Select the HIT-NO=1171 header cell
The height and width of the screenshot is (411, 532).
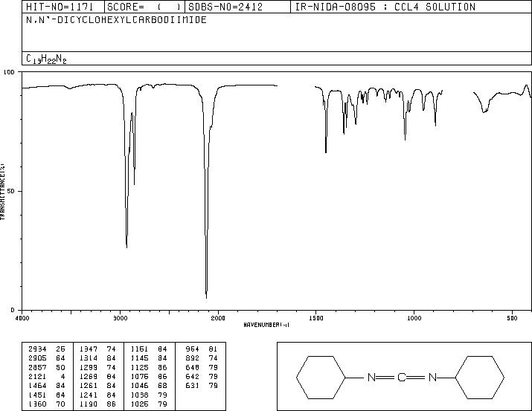pos(63,7)
